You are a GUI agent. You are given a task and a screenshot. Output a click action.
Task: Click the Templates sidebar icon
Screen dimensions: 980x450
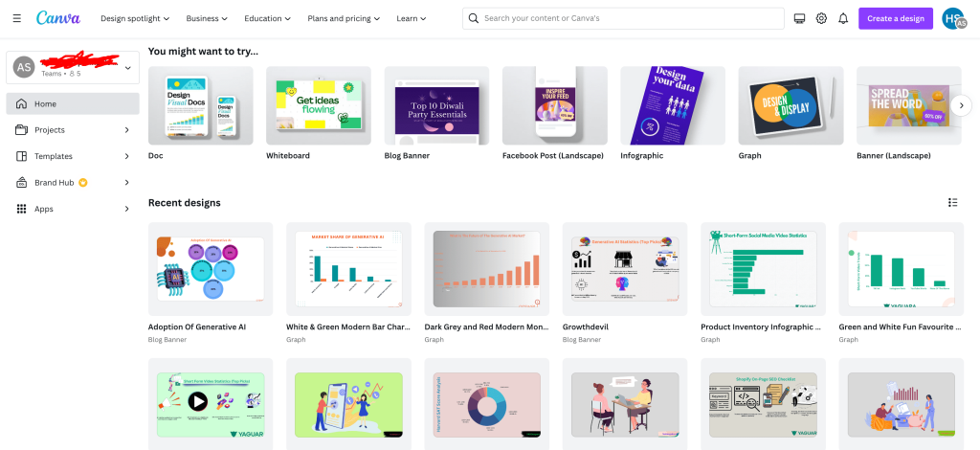(x=23, y=156)
